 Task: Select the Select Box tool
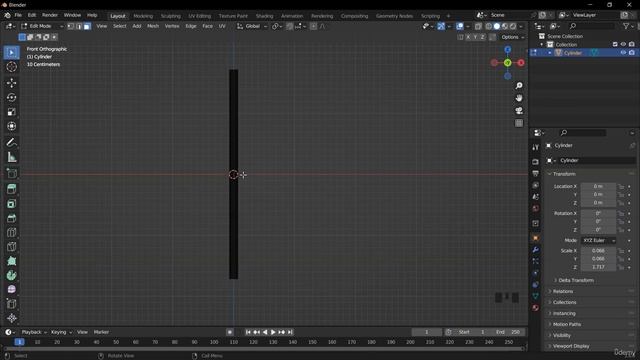click(x=11, y=53)
